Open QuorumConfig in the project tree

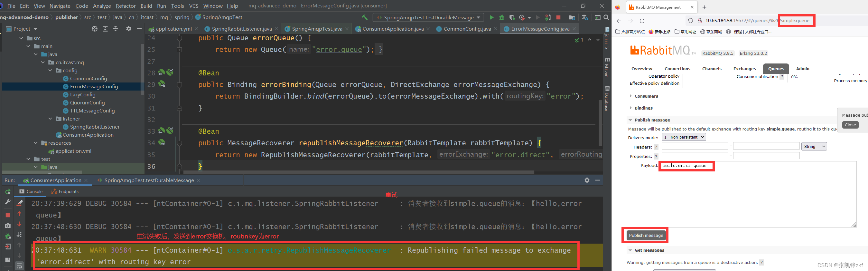[84, 102]
